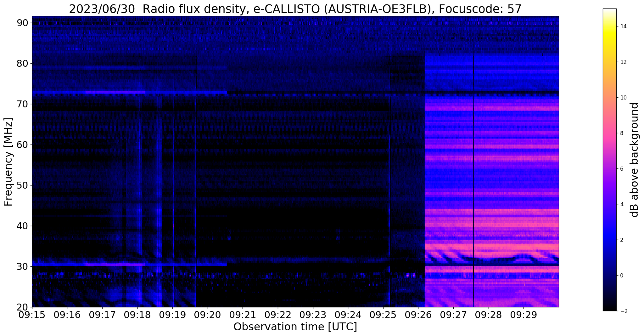This screenshot has height=336, width=644.
Task: Click the 'Observation time [UTC]' x-axis label
Action: click(x=295, y=327)
